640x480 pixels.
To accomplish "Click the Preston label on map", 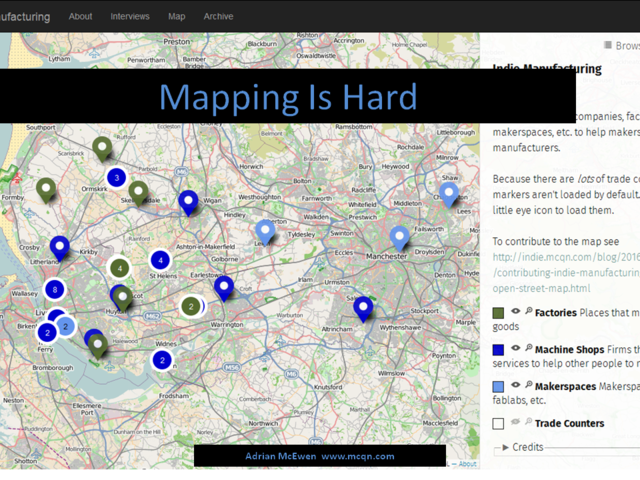I will point(177,42).
